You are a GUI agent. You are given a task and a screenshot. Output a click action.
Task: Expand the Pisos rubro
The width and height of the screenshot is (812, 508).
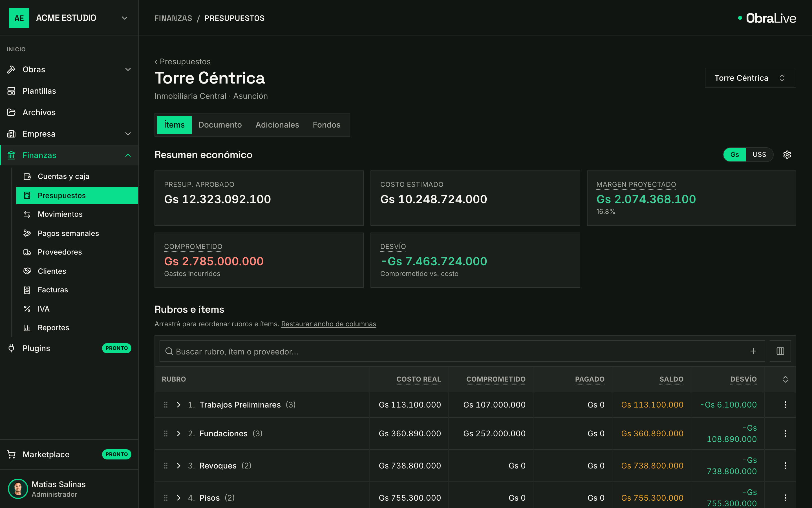coord(179,498)
